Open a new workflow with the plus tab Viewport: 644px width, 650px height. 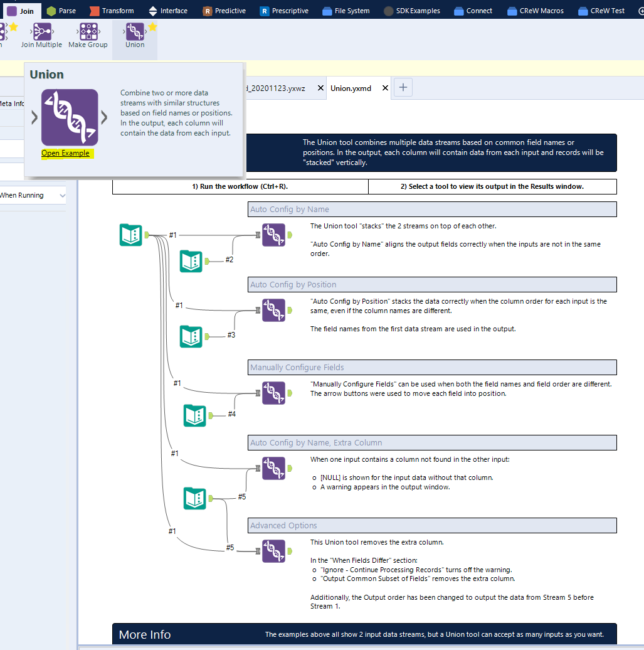click(402, 87)
